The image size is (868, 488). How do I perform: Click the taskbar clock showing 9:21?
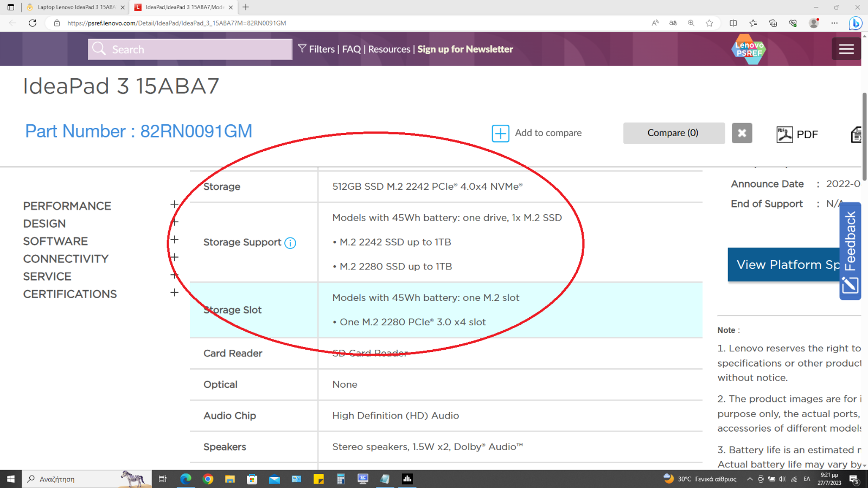(829, 479)
